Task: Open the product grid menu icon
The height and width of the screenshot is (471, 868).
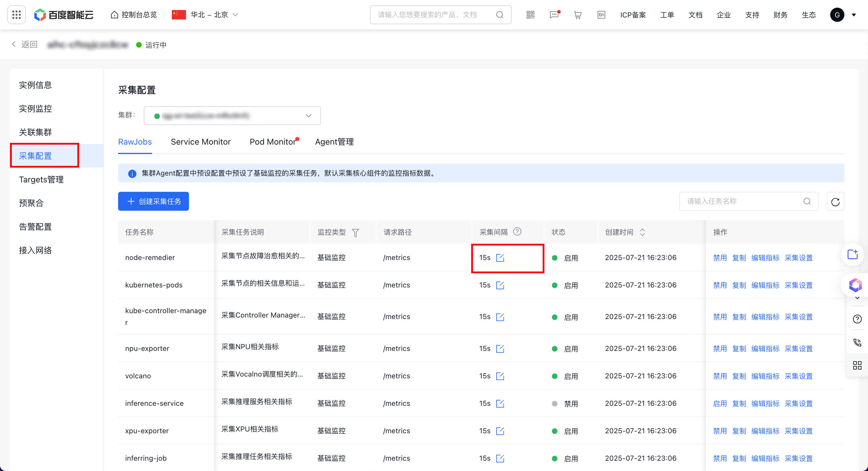Action: (17, 15)
